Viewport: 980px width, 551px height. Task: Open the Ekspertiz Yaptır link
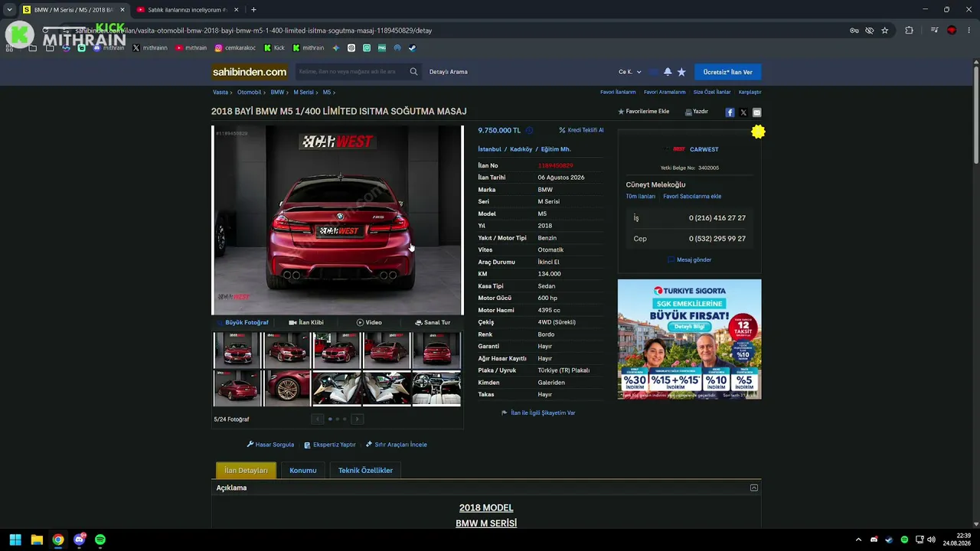[330, 445]
